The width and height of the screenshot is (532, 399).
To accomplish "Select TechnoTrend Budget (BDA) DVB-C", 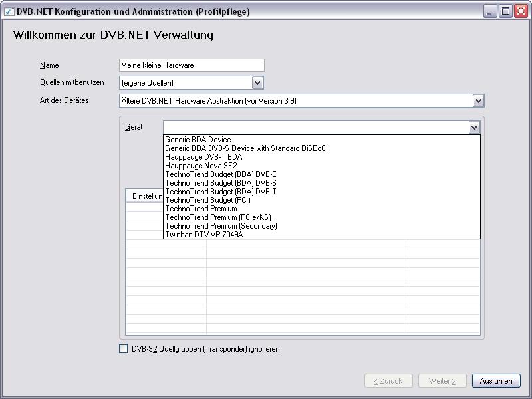I will click(x=221, y=174).
